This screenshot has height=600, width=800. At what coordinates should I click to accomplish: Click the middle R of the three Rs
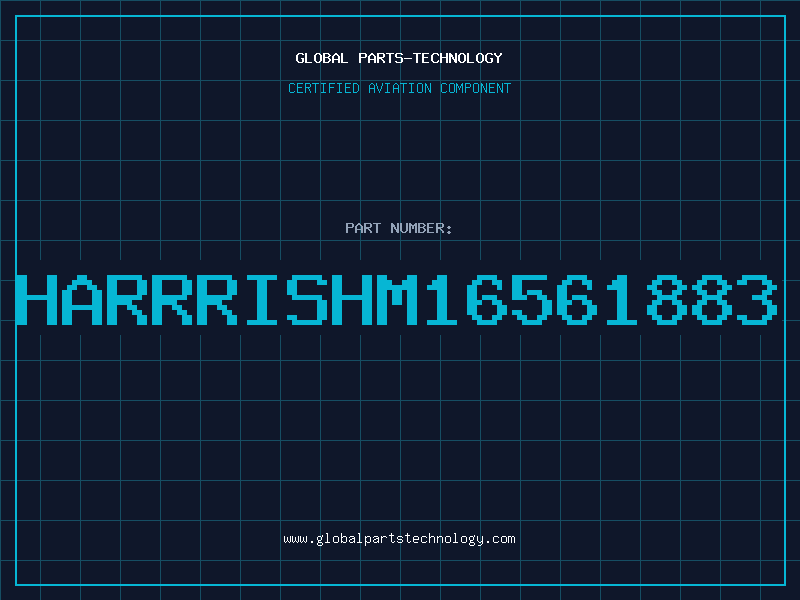pos(172,299)
